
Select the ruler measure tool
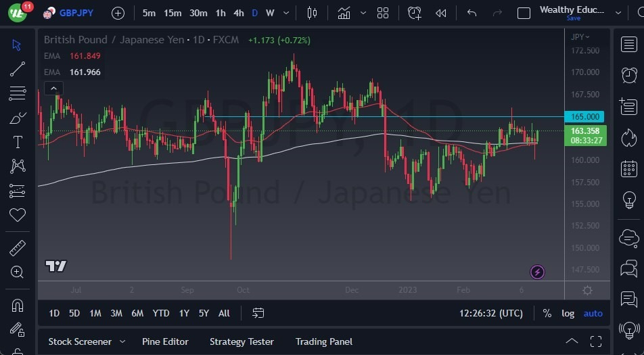[x=18, y=248]
